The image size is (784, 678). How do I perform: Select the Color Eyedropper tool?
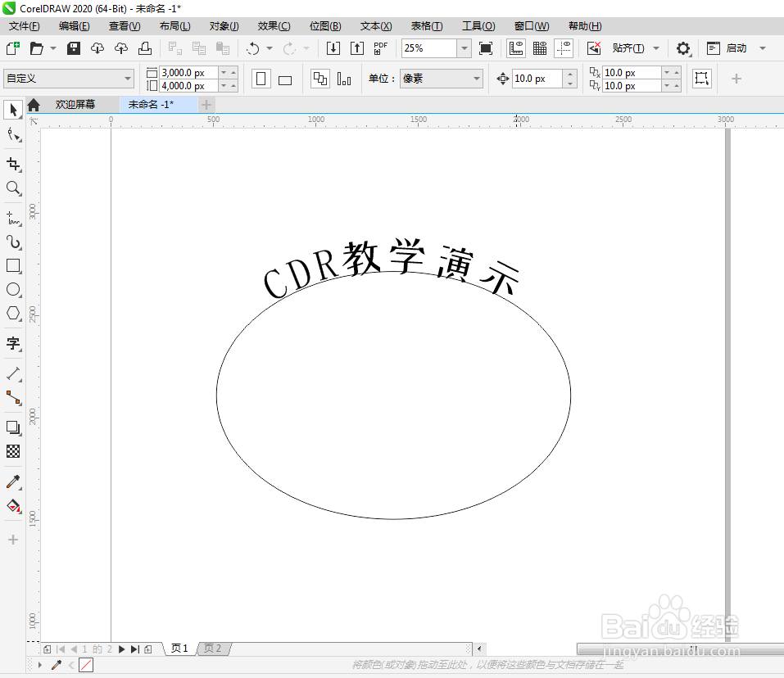(x=13, y=481)
